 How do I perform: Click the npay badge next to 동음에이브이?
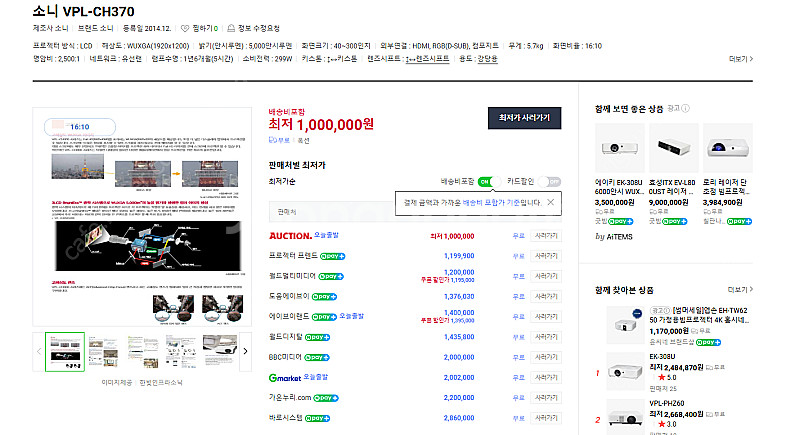[324, 296]
